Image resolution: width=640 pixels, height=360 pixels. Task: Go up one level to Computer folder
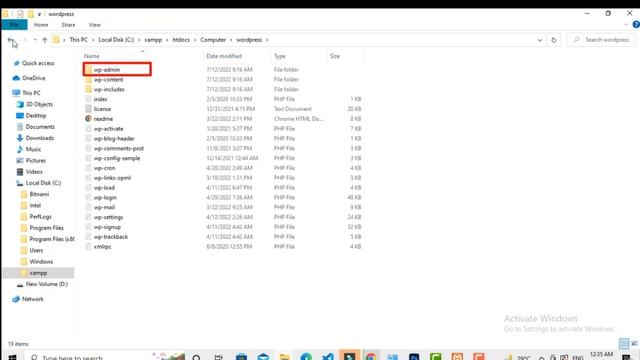point(44,40)
